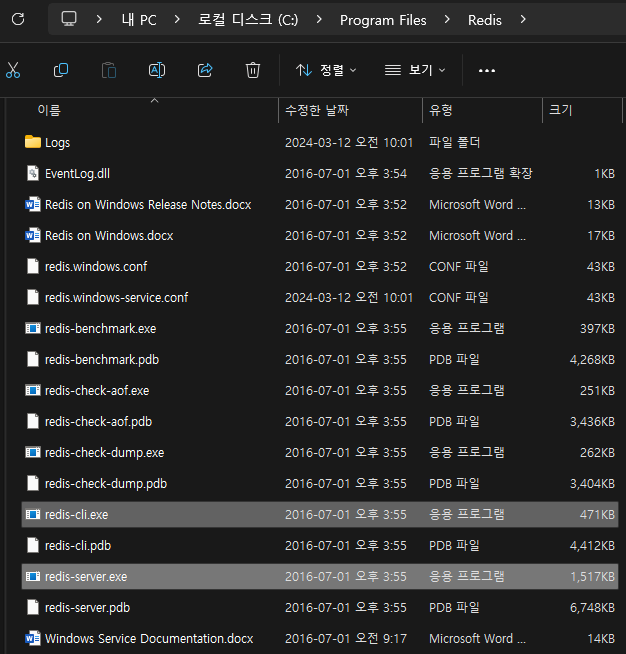
Task: Click the redis-server.exe application icon
Action: click(33, 576)
